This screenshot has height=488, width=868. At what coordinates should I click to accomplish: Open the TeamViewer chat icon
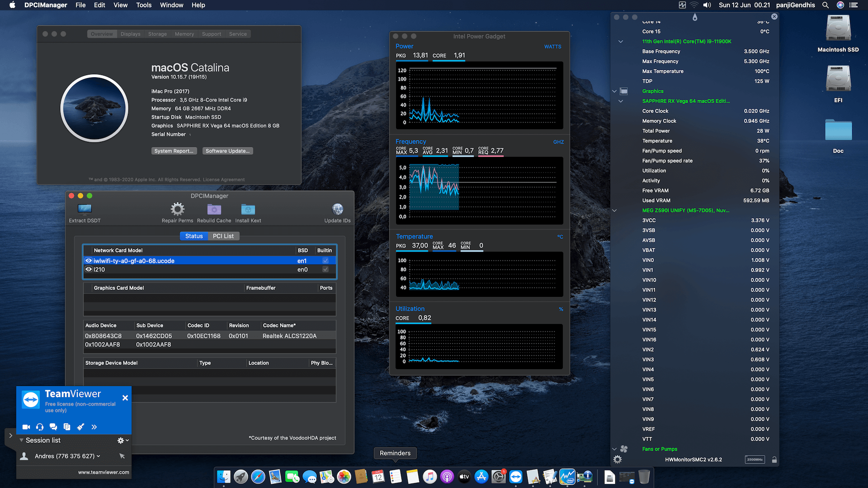point(53,427)
